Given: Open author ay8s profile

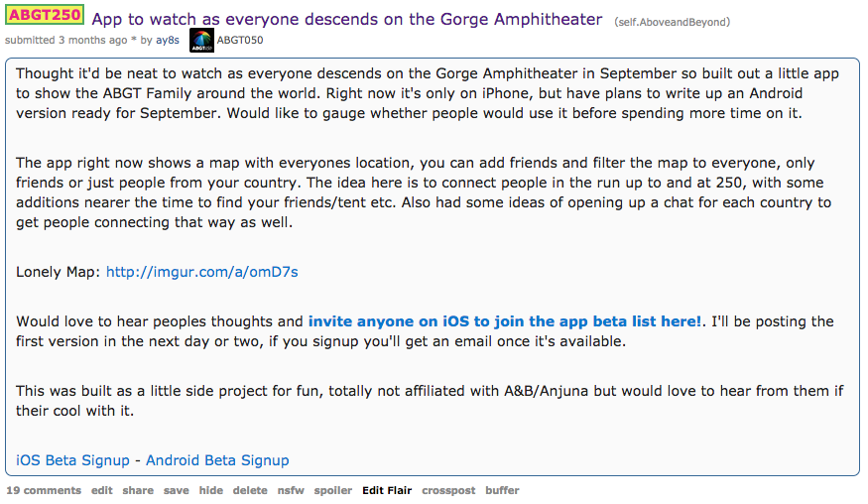Looking at the screenshot, I should click(168, 40).
